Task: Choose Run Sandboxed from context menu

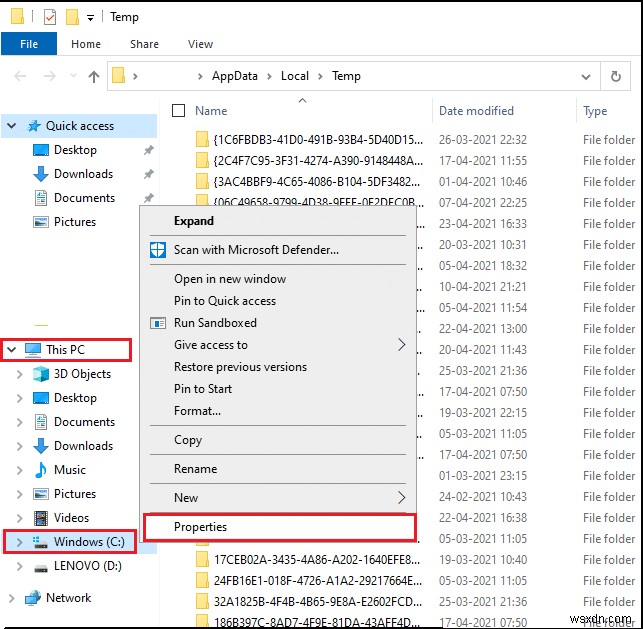Action: (x=215, y=323)
